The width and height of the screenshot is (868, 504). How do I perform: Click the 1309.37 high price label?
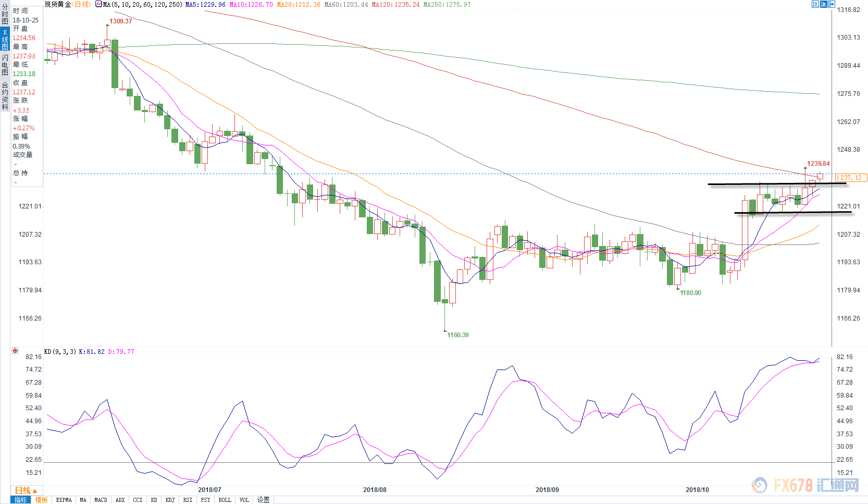120,21
